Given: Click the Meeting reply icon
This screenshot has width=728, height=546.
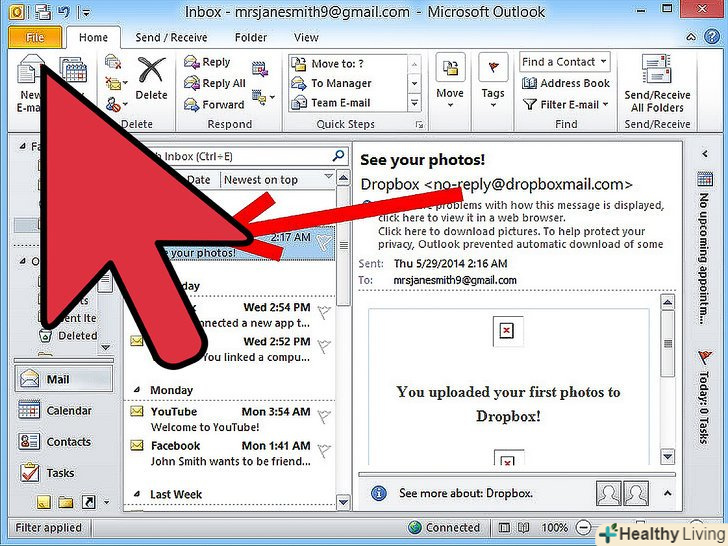Looking at the screenshot, I should click(260, 69).
